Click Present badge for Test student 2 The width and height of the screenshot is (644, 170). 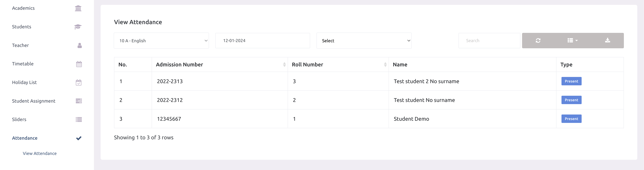click(x=571, y=81)
